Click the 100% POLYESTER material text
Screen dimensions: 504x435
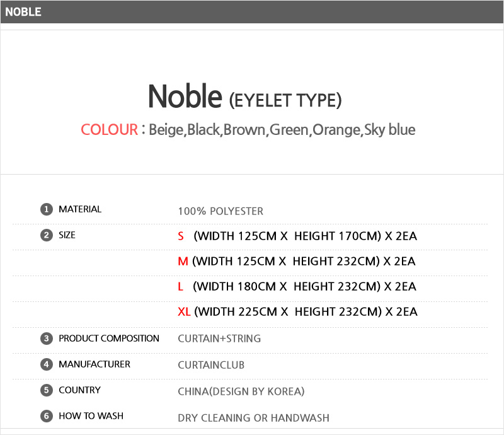pyautogui.click(x=220, y=211)
